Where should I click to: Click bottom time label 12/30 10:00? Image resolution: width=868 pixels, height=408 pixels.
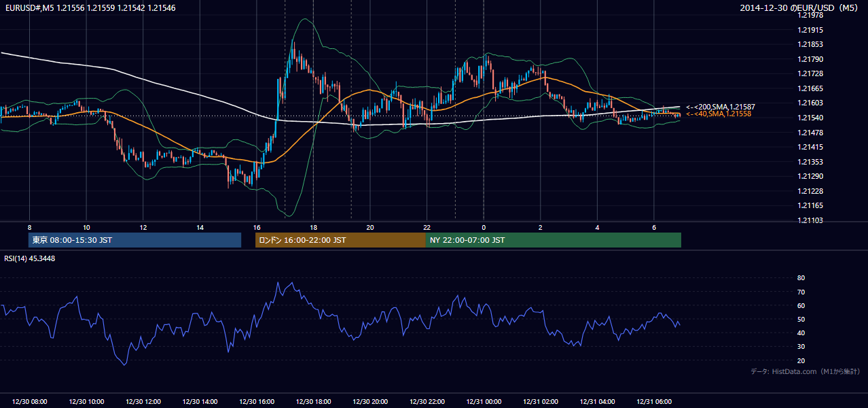pos(86,402)
